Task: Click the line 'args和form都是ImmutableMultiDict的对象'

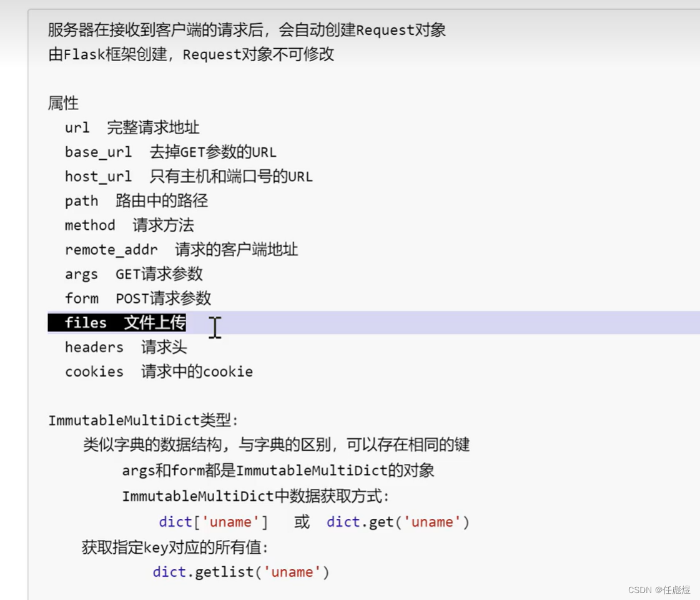Action: click(x=278, y=471)
